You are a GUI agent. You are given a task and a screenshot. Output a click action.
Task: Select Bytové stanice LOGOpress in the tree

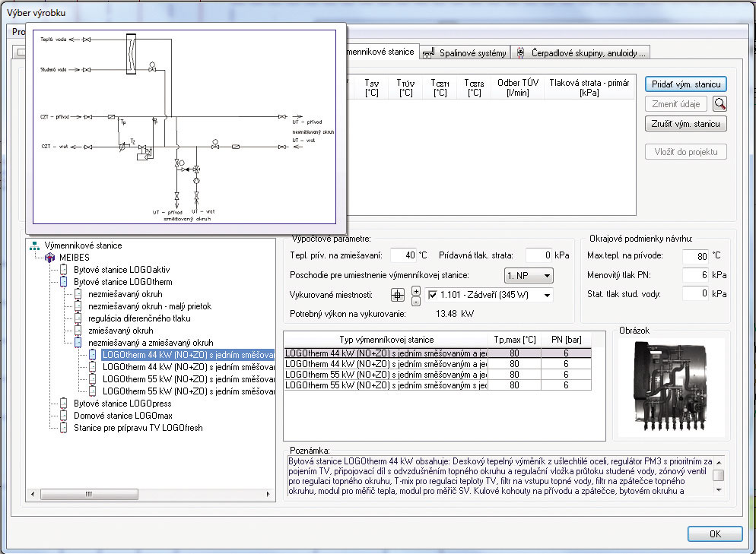coord(122,404)
